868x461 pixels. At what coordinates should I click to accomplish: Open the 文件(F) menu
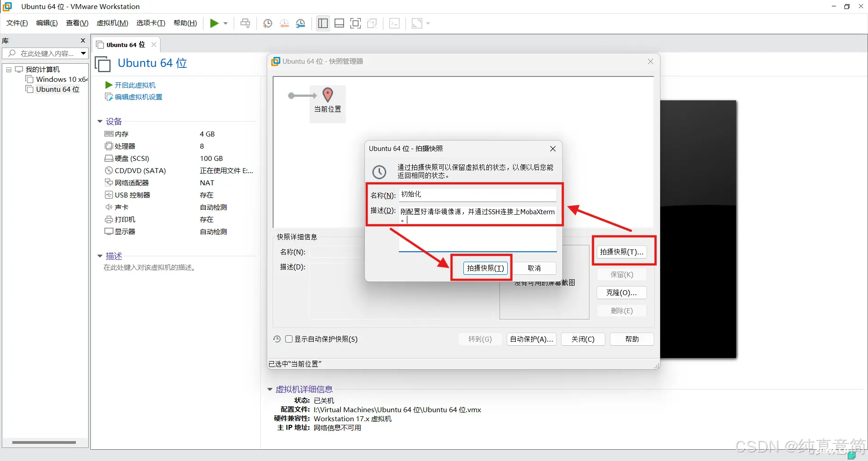pyautogui.click(x=17, y=23)
